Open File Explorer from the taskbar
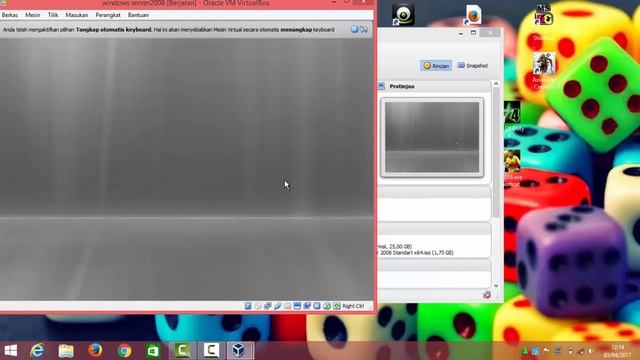Screen dimensions: 640x360 coord(66,351)
